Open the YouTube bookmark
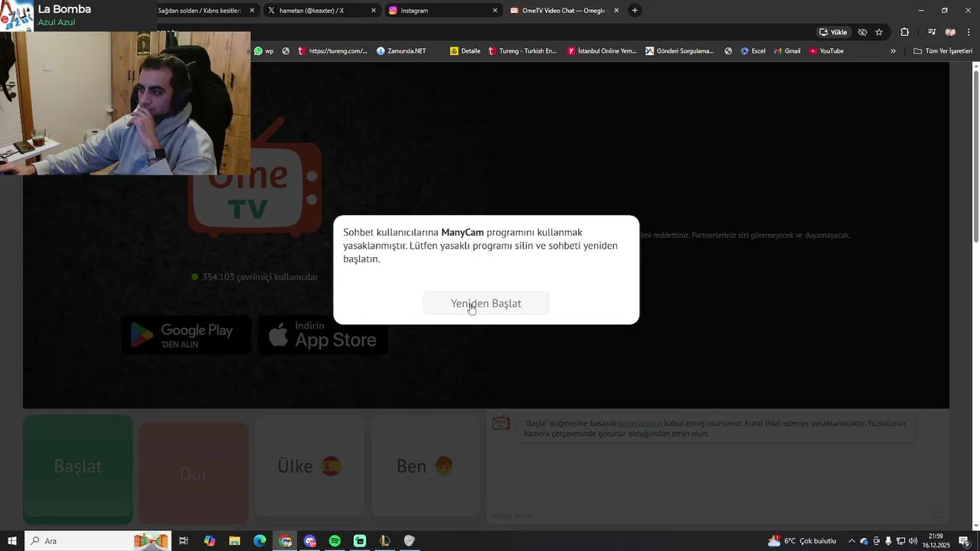The height and width of the screenshot is (551, 980). 827,51
